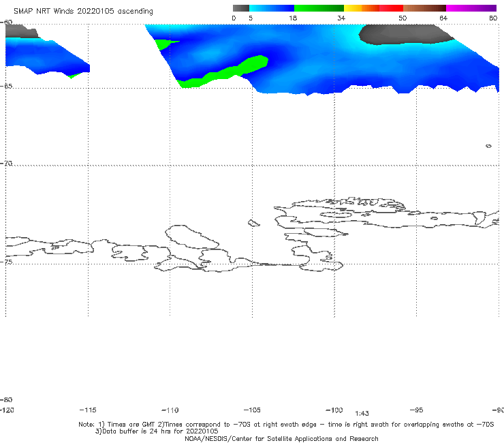Image resolution: width=504 pixels, height=443 pixels.
Task: Select the cyan-to-blue segment of the color bar
Action: pos(272,8)
